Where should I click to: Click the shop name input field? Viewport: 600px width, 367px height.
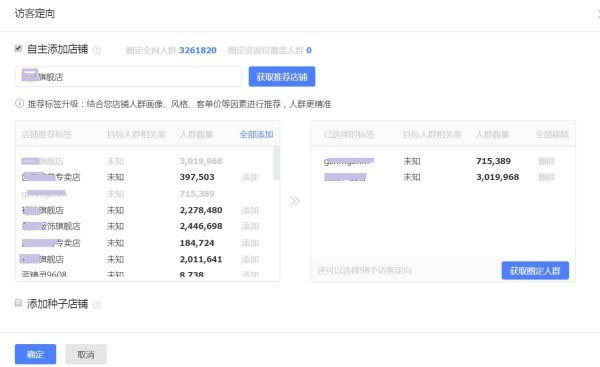(129, 77)
